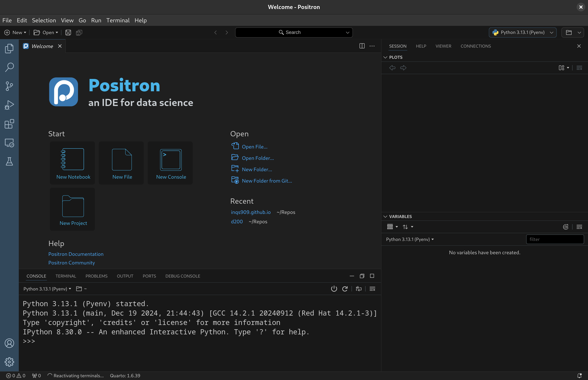Refresh the Variables list
588x380 pixels.
tap(566, 227)
